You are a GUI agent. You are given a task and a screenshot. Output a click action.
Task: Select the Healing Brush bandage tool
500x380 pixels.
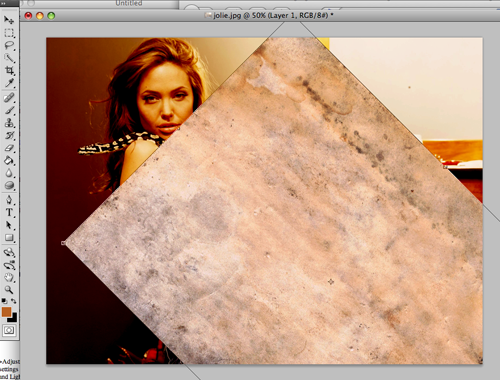click(9, 98)
